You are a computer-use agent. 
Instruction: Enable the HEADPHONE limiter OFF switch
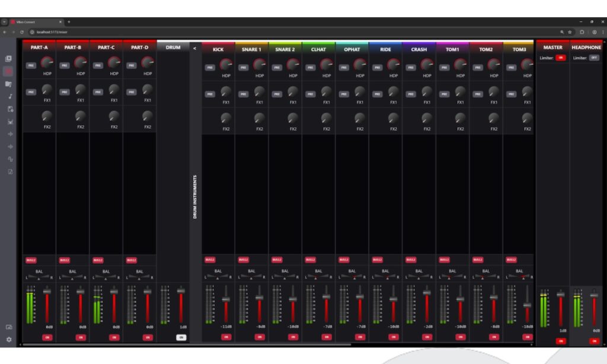coord(594,58)
